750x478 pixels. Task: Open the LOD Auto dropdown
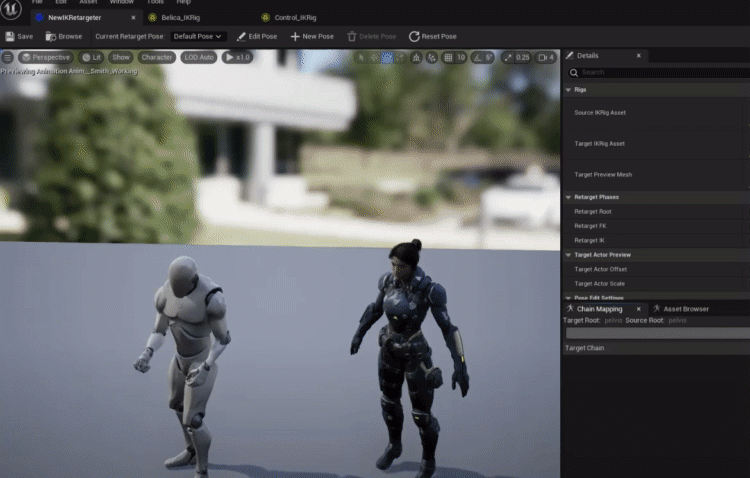199,57
